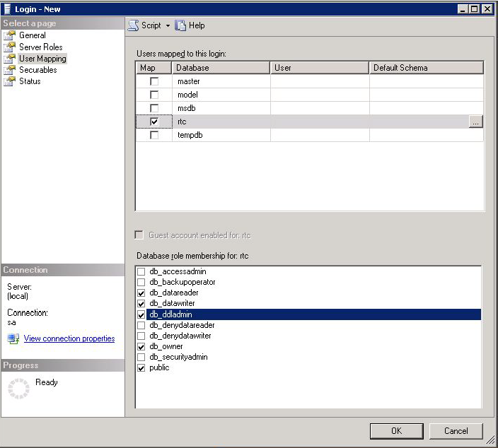Viewport: 498px width, 448px height.
Task: Open the Server Roles page
Action: (41, 47)
